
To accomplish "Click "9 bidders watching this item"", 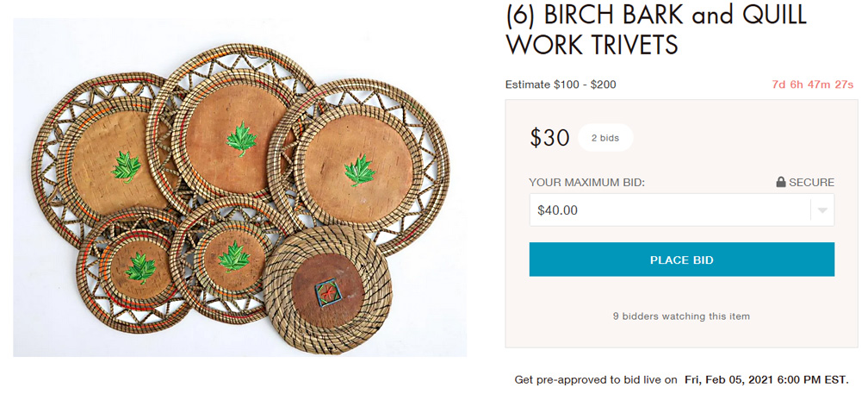I will (x=681, y=316).
